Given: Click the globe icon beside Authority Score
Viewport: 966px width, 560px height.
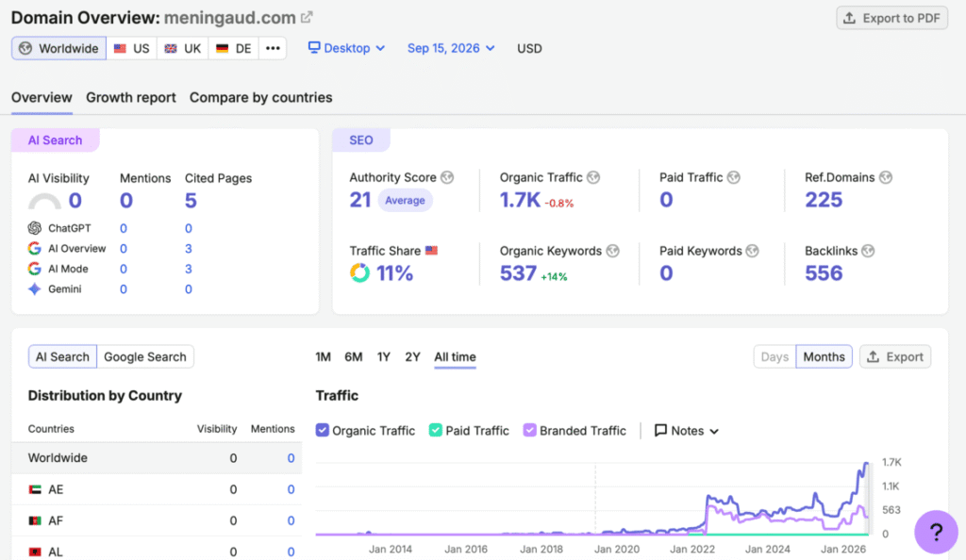Looking at the screenshot, I should 447,177.
